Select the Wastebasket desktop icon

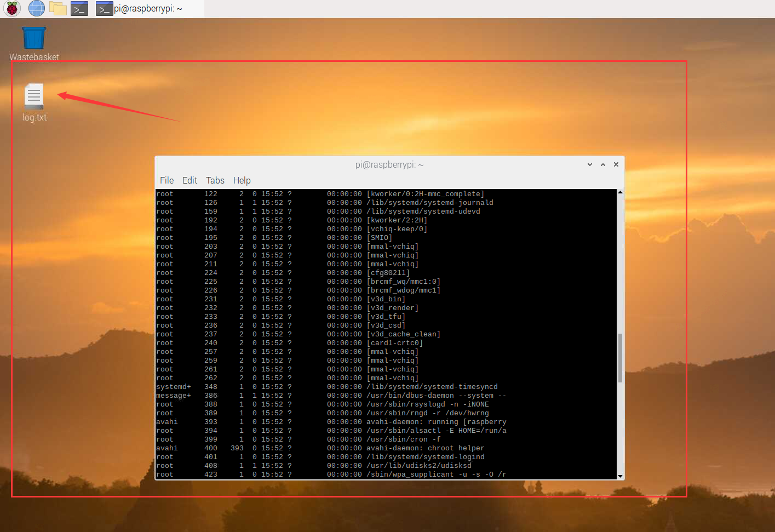click(x=34, y=44)
